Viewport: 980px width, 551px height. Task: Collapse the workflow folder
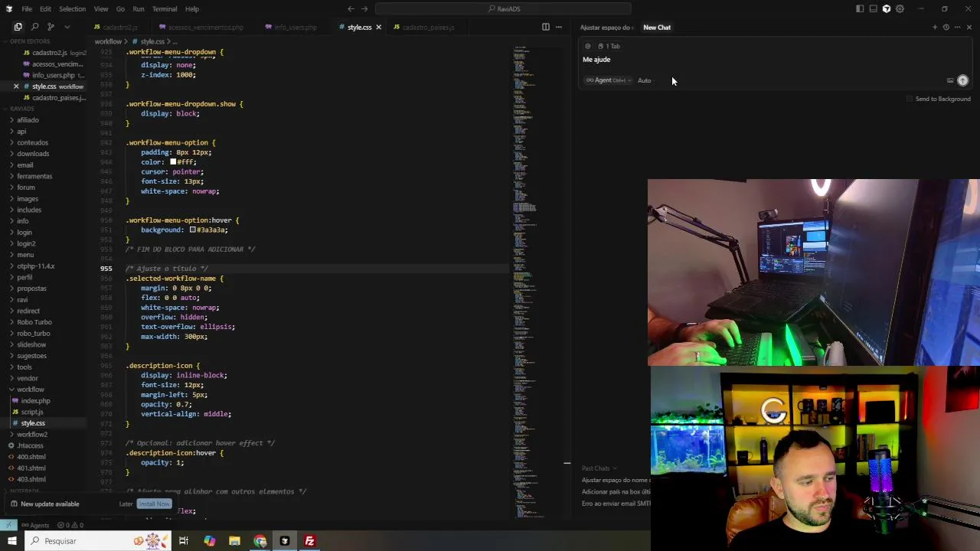pos(31,390)
